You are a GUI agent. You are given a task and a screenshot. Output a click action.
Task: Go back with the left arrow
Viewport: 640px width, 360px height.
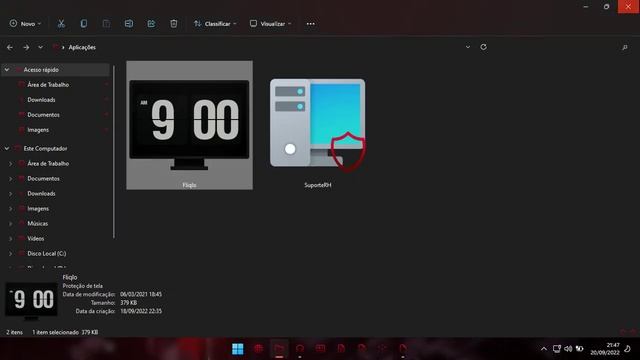point(10,47)
